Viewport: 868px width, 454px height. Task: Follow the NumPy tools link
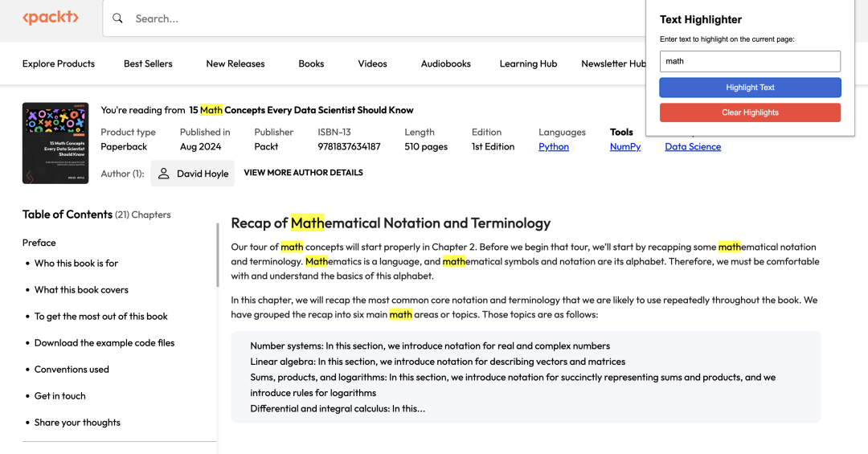point(625,147)
